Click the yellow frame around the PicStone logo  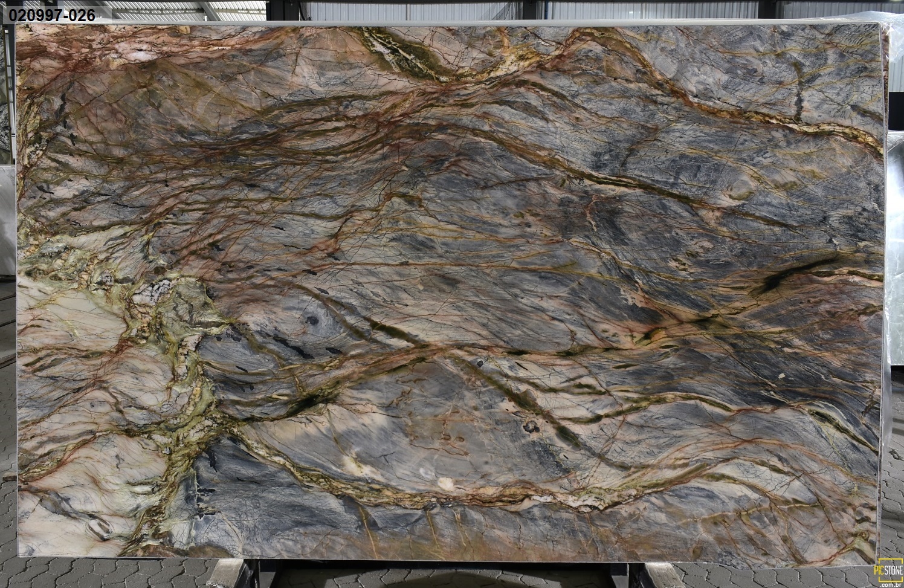(x=891, y=559)
